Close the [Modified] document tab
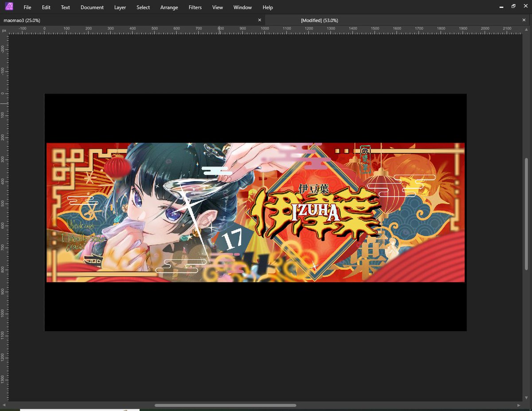Viewport: 532px width, 411px height. (525, 20)
